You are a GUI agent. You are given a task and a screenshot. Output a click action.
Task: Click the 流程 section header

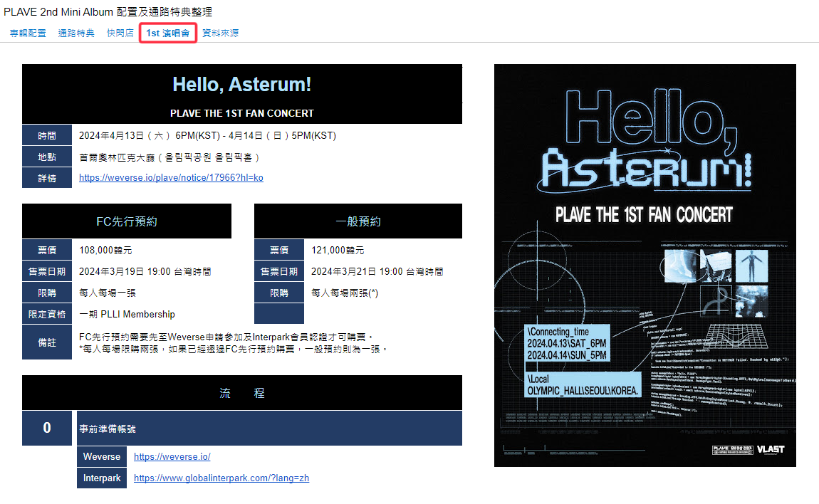[242, 393]
